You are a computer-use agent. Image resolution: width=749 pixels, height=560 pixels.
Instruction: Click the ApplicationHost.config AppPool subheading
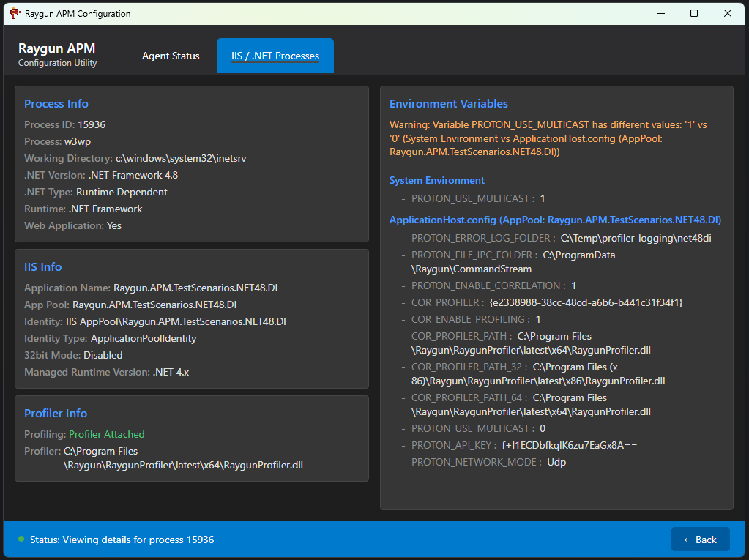click(555, 220)
